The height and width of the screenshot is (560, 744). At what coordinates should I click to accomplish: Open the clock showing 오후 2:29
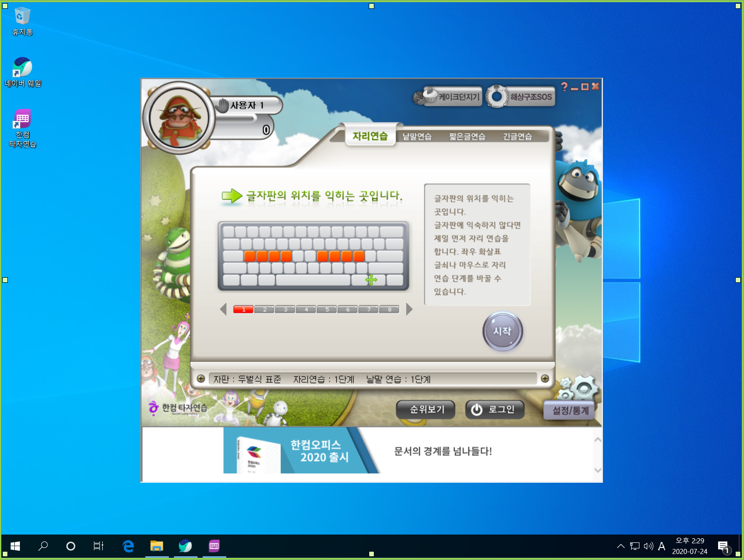click(690, 546)
